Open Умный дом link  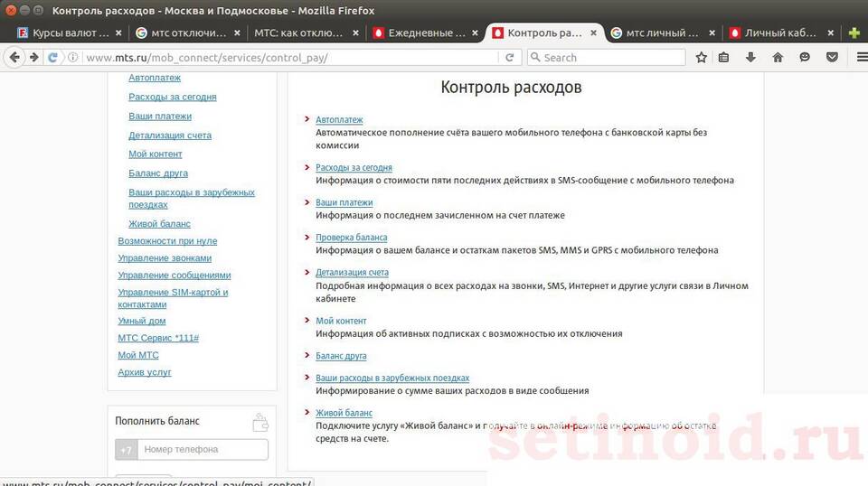click(x=142, y=321)
